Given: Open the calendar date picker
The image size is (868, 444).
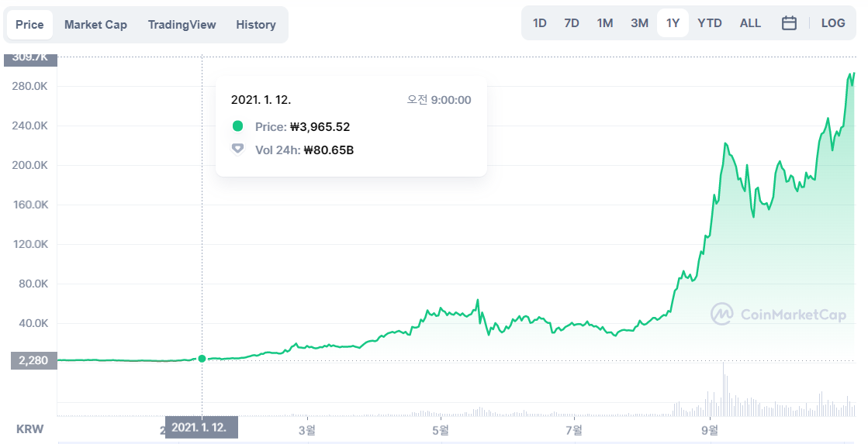Looking at the screenshot, I should [789, 23].
